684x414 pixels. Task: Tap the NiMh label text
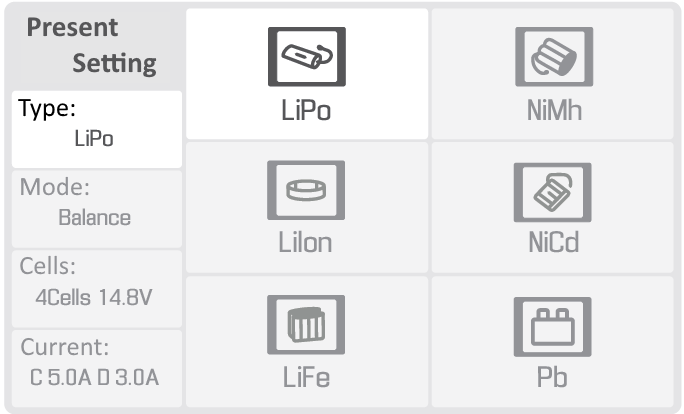tap(554, 110)
